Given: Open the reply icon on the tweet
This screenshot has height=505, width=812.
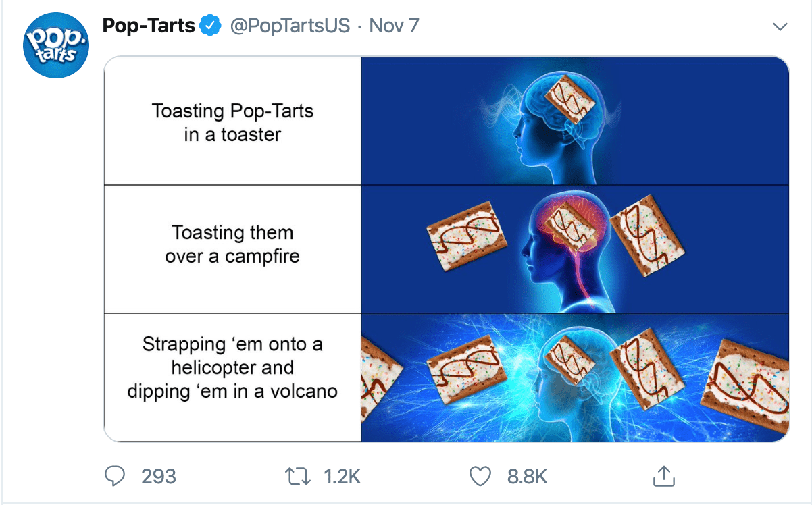Looking at the screenshot, I should point(116,476).
